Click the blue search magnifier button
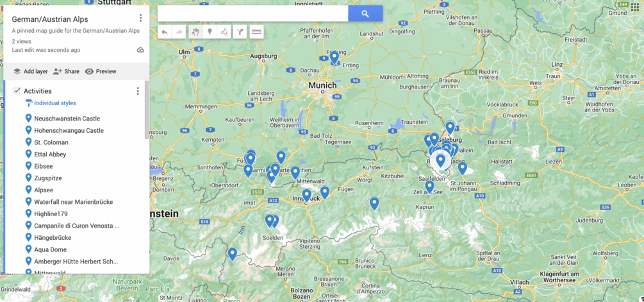Screen dimensions: 644x302 click(365, 13)
